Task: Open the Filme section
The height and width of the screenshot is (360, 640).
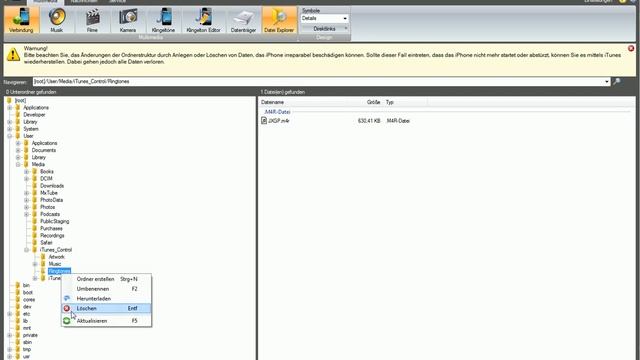Action: coord(92,20)
